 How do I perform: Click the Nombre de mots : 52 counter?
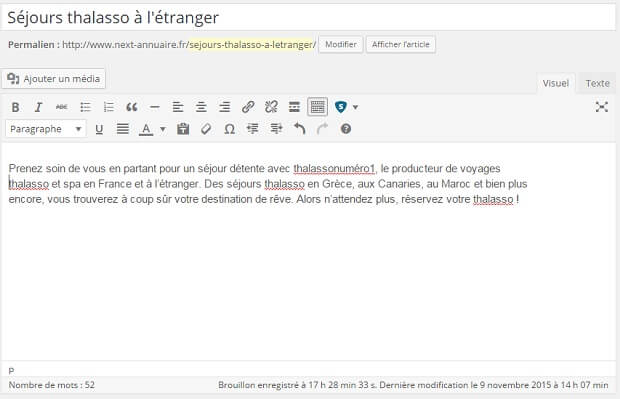pyautogui.click(x=52, y=385)
